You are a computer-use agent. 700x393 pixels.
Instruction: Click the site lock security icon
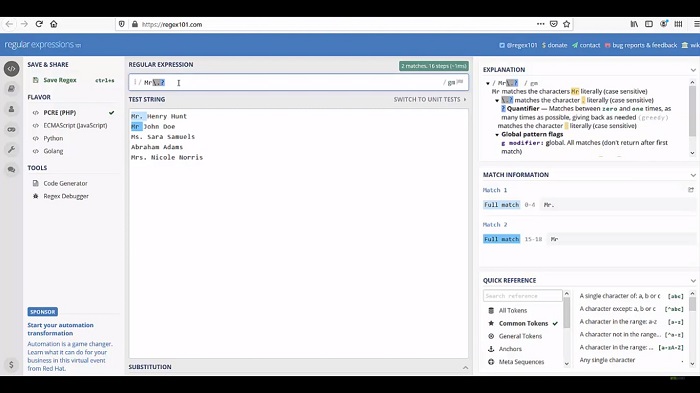click(x=135, y=24)
